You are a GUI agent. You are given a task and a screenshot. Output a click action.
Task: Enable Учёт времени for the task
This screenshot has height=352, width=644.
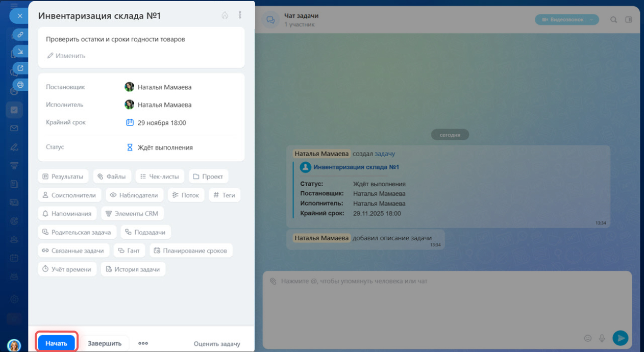point(67,269)
